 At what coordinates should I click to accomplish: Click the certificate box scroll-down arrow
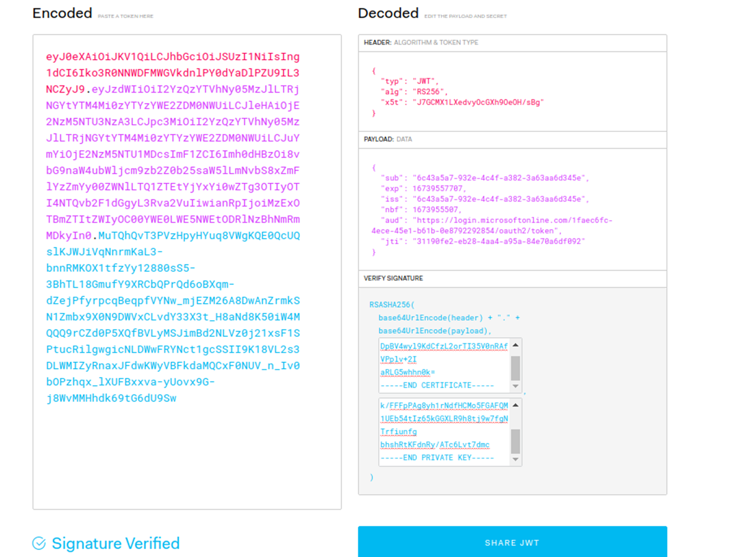pos(515,386)
